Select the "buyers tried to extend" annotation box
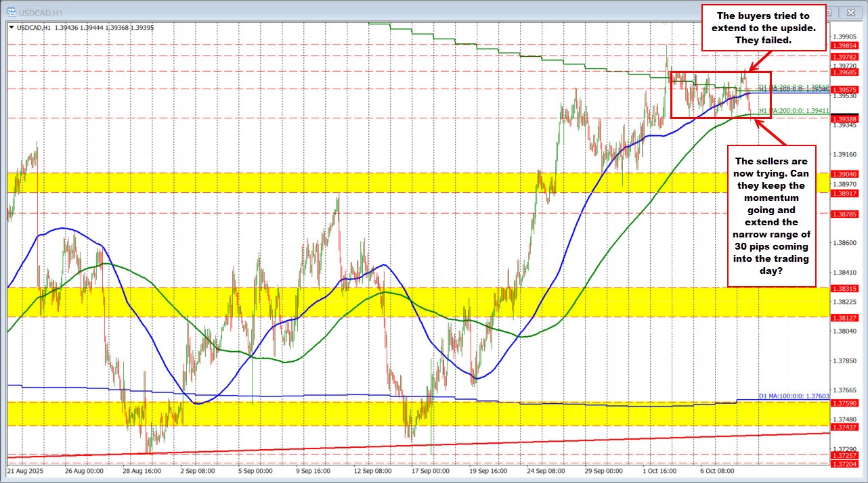This screenshot has width=868, height=483. [x=763, y=28]
